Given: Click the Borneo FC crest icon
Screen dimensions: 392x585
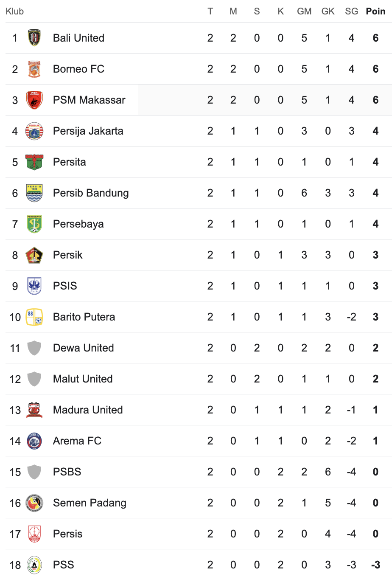Looking at the screenshot, I should click(x=34, y=69).
